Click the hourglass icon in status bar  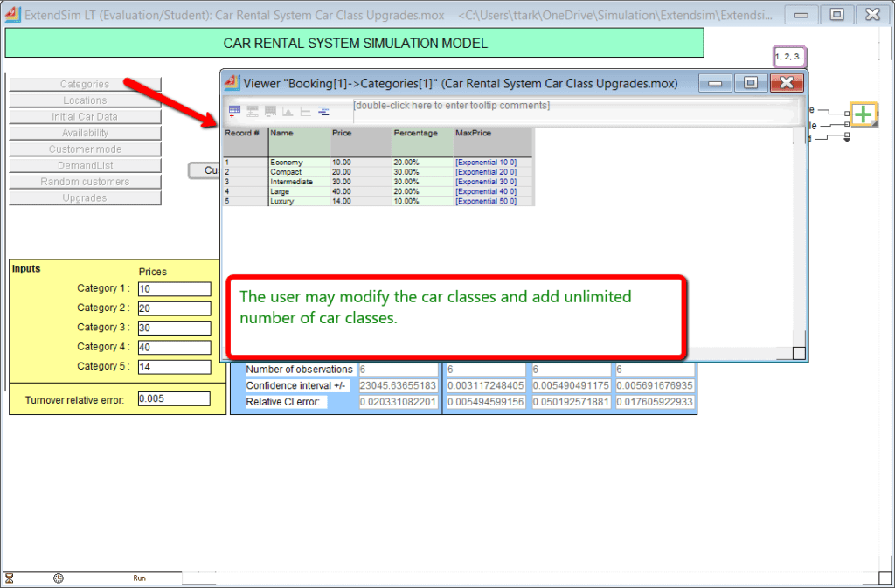[x=9, y=578]
